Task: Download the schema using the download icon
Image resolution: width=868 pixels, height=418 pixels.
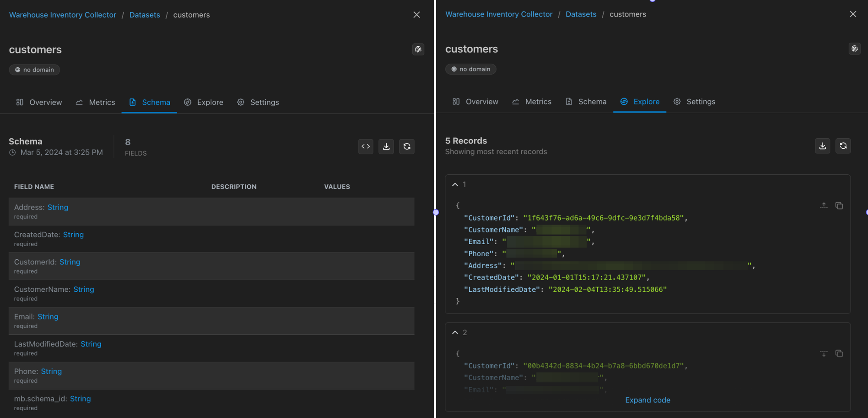Action: point(386,147)
